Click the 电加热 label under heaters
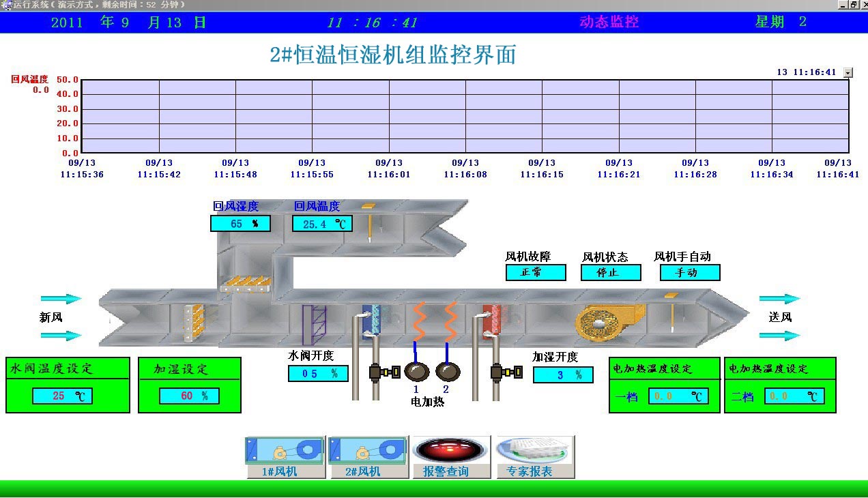 click(x=428, y=402)
